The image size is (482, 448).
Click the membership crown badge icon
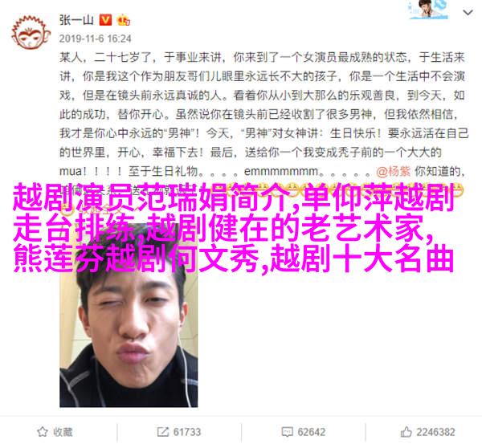(123, 20)
